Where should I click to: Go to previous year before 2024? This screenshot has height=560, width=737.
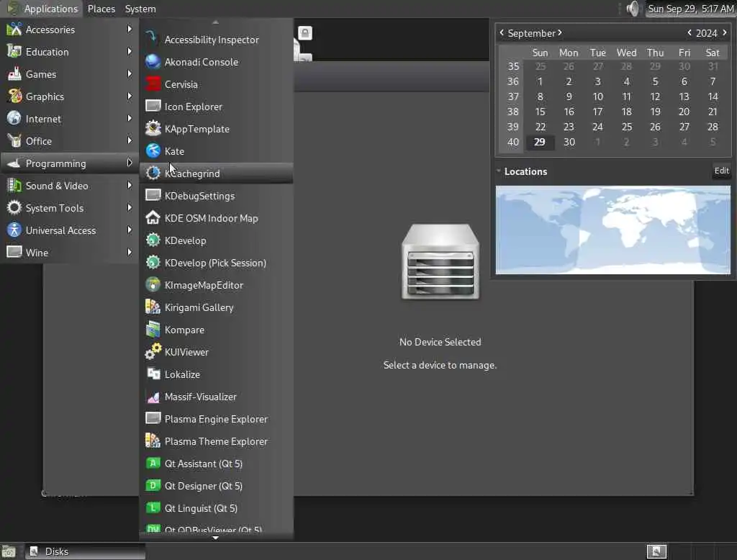point(689,33)
